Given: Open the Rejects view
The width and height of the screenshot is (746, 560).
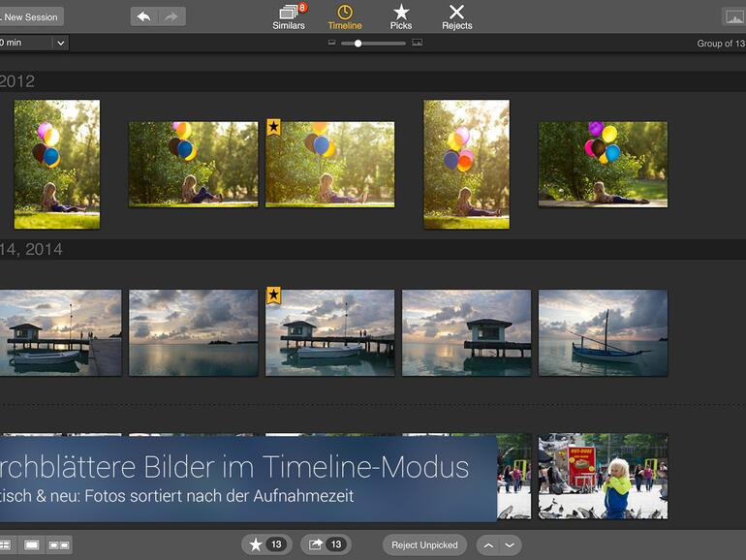Looking at the screenshot, I should 456,16.
